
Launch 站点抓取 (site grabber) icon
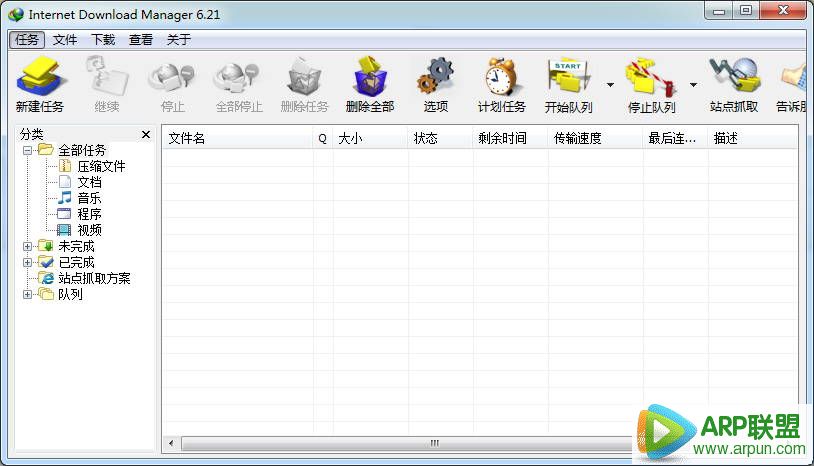pos(734,84)
